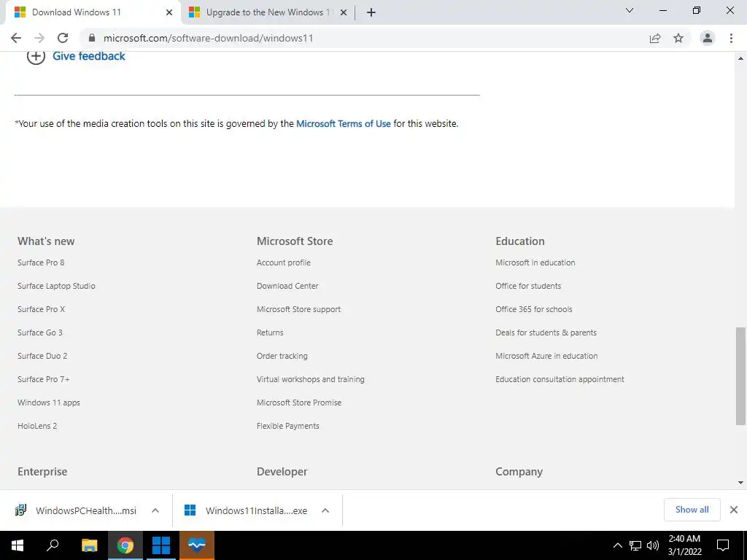Close the downloads bar
This screenshot has height=560, width=747.
(x=734, y=510)
